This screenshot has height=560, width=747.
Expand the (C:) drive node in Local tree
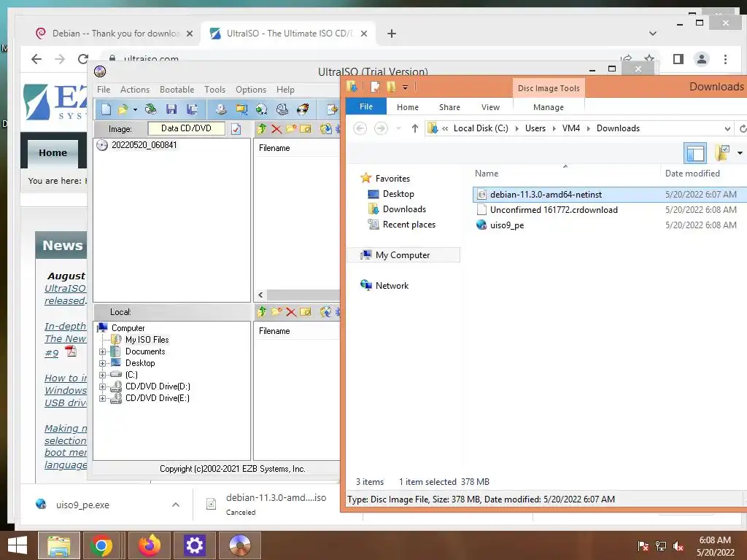[x=102, y=375]
